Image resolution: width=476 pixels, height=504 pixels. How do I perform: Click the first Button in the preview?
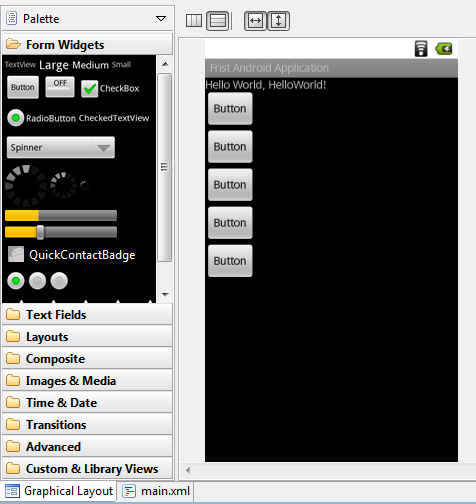pyautogui.click(x=230, y=109)
